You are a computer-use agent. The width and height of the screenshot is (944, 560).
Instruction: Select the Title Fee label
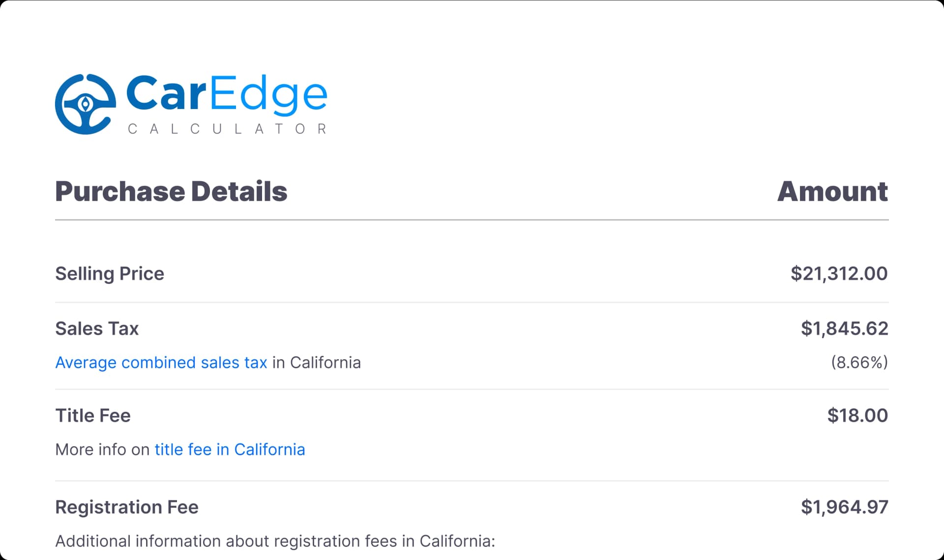(93, 416)
